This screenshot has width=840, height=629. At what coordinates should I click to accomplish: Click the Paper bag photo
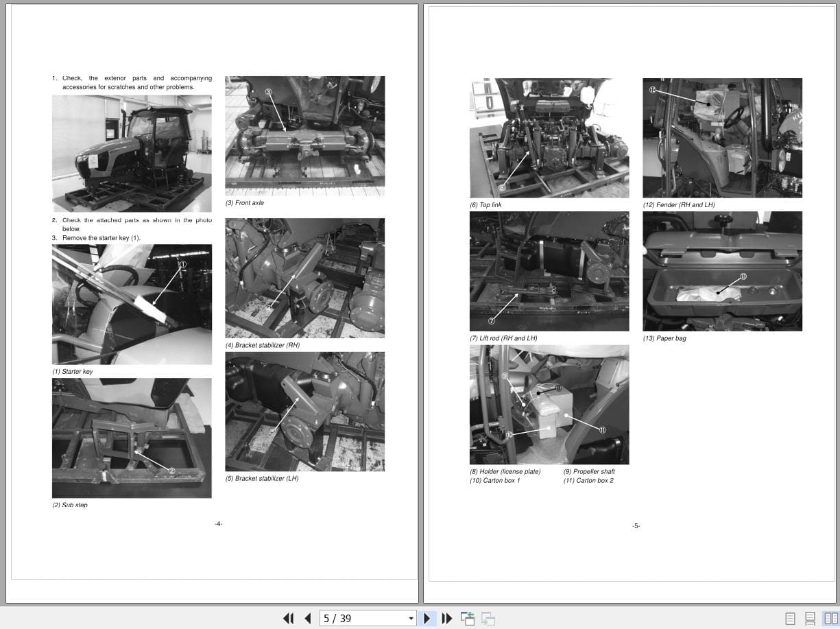pos(723,271)
